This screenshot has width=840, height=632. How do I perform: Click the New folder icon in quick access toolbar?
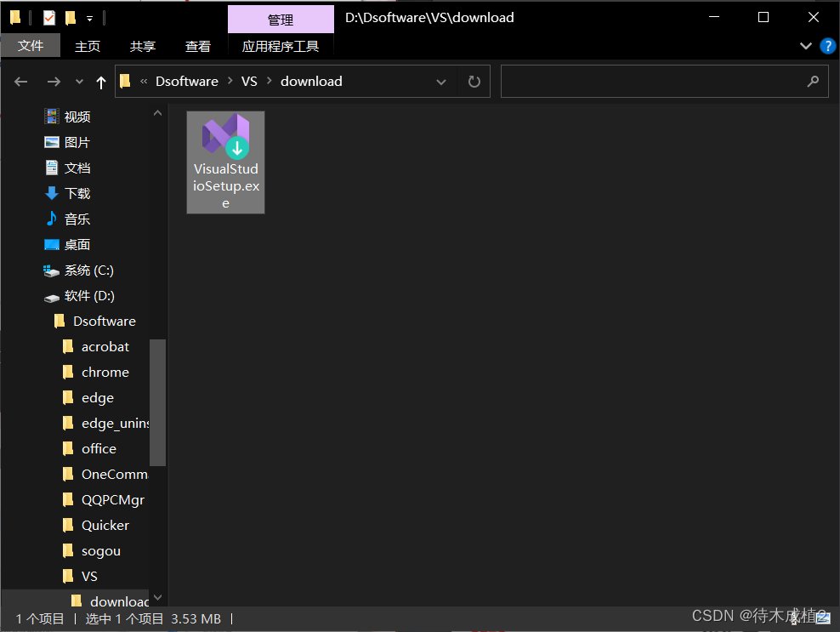[71, 18]
